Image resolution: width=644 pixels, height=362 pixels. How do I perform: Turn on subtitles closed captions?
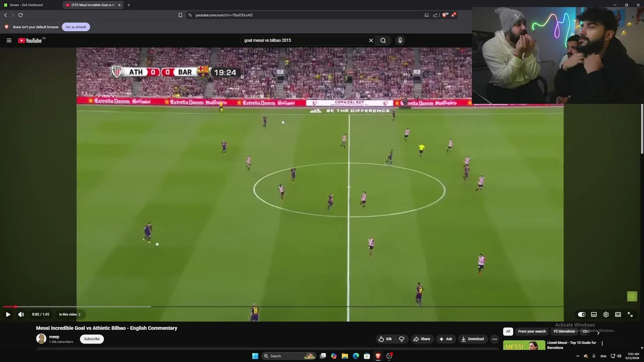(594, 314)
